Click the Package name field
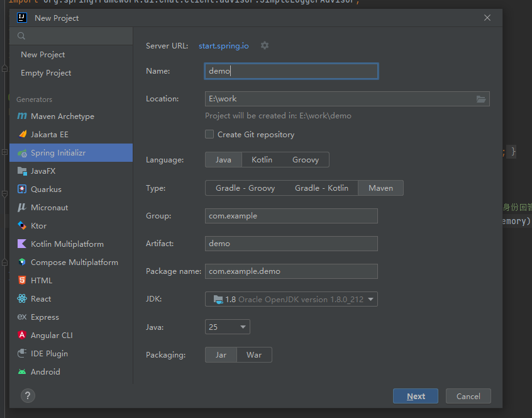Viewport: 532px width, 418px height. tap(291, 271)
